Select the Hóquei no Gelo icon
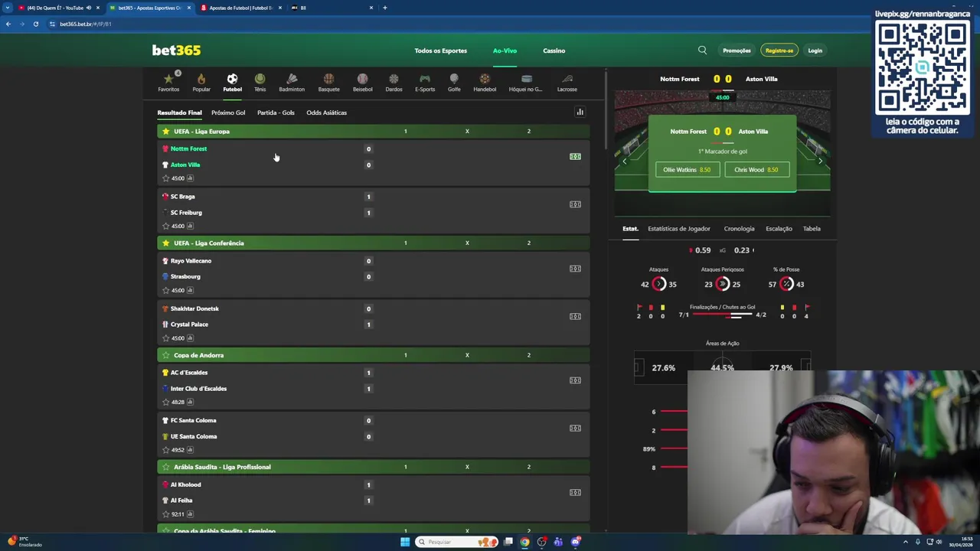 [525, 83]
